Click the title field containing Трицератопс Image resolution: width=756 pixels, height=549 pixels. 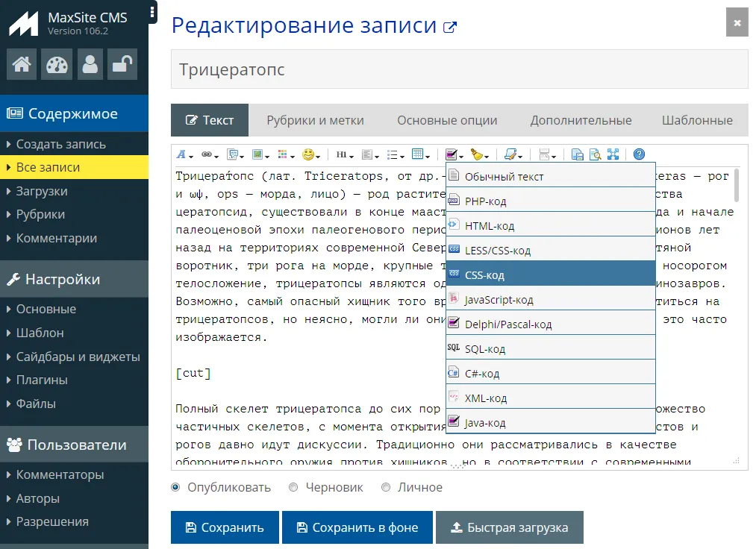click(459, 69)
